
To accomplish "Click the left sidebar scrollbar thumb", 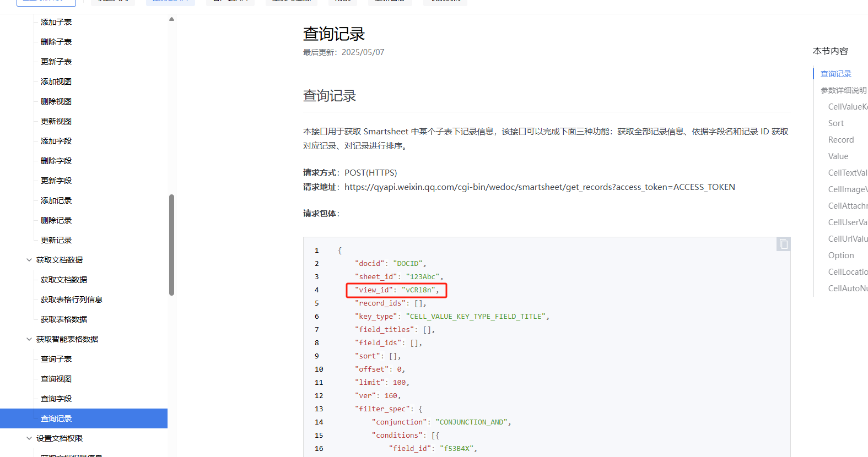I will click(171, 245).
